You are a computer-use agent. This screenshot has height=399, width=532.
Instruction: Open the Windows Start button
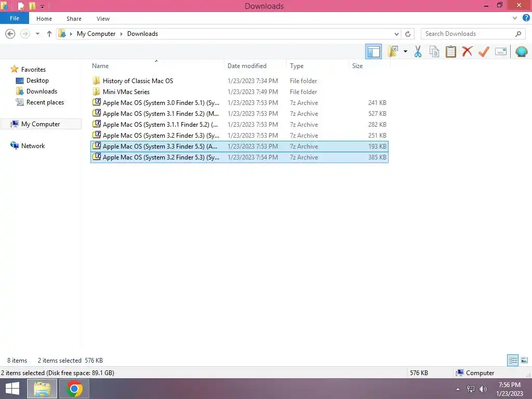(12, 389)
